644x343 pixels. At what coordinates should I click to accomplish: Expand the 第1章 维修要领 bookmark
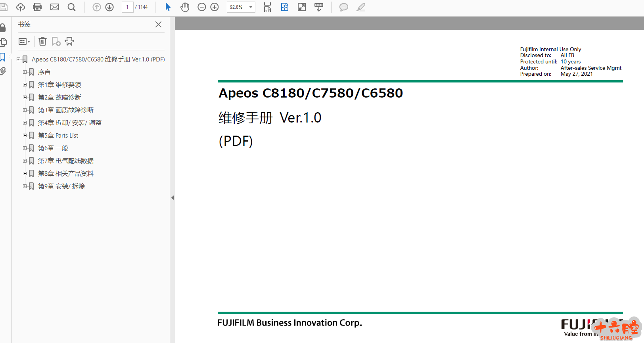pos(25,85)
